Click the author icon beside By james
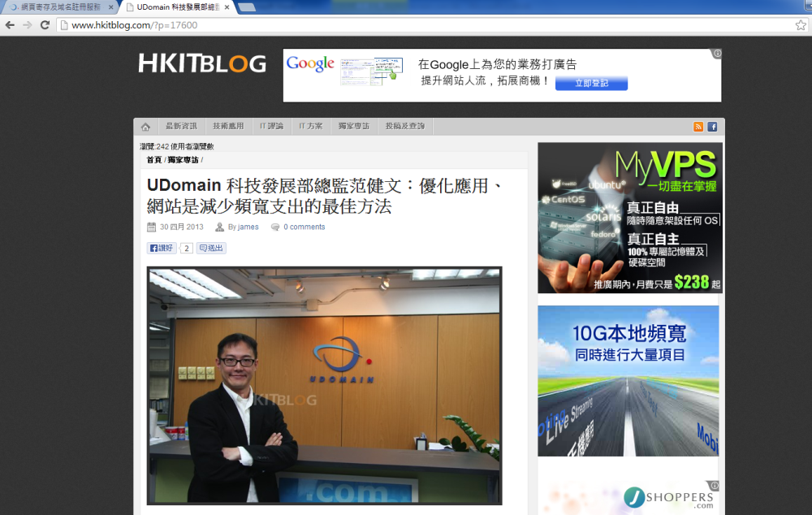The width and height of the screenshot is (812, 515). coord(219,227)
